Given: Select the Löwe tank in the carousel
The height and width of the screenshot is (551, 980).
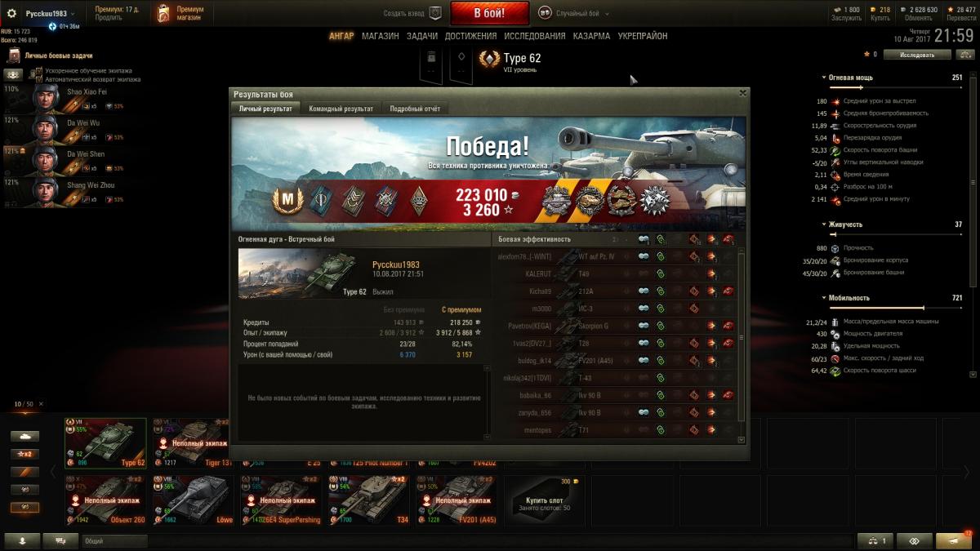Looking at the screenshot, I should (194, 500).
